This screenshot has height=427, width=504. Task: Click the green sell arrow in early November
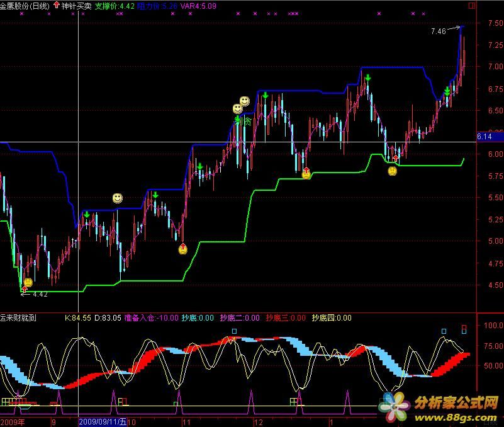pos(200,166)
